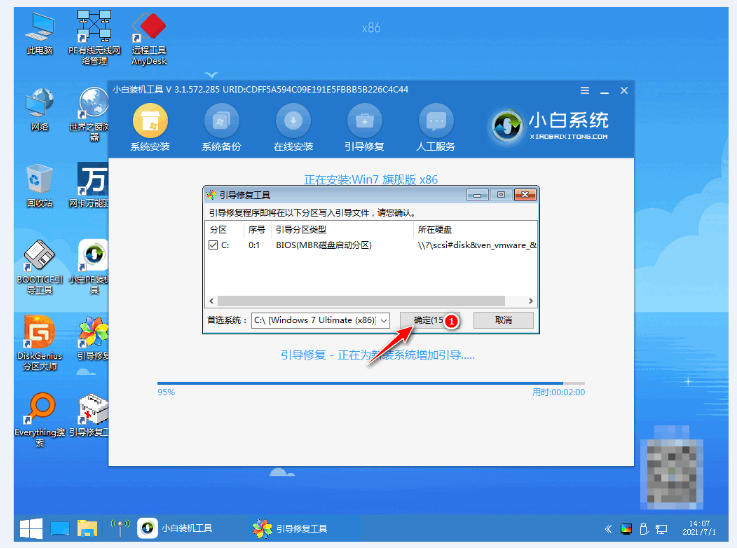Open the 引导修复工具 medkit desktop shortcut
The image size is (737, 550).
91,415
